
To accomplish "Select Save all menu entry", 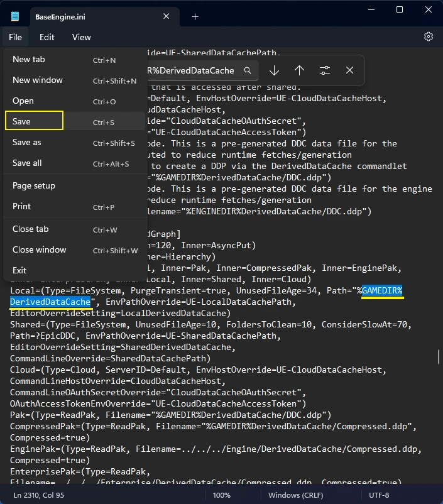I will pyautogui.click(x=75, y=163).
